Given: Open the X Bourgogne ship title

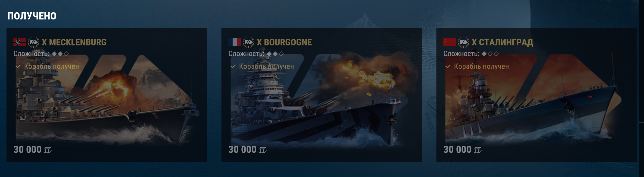Looking at the screenshot, I should pos(284,42).
